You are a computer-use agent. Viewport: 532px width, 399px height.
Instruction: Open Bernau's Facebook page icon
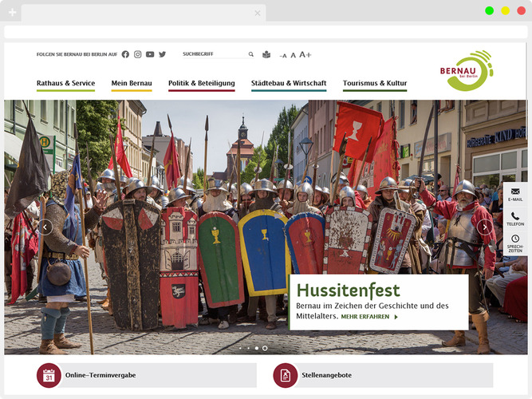[x=125, y=54]
